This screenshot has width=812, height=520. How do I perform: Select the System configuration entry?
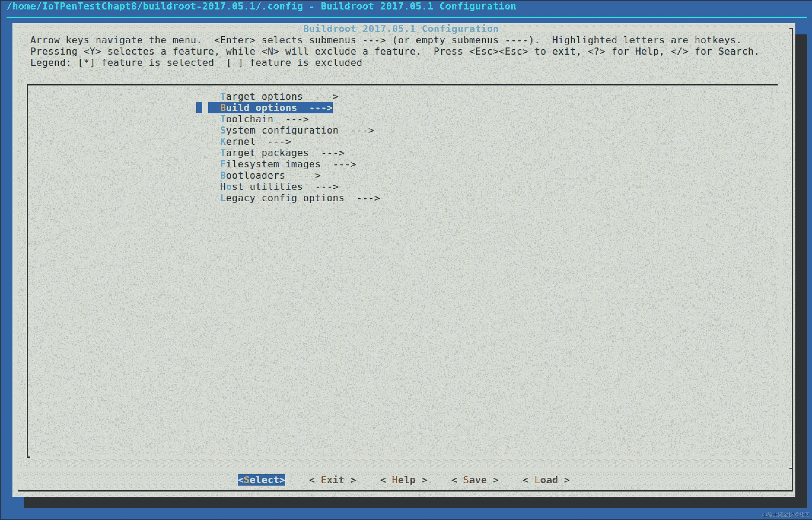tap(297, 130)
